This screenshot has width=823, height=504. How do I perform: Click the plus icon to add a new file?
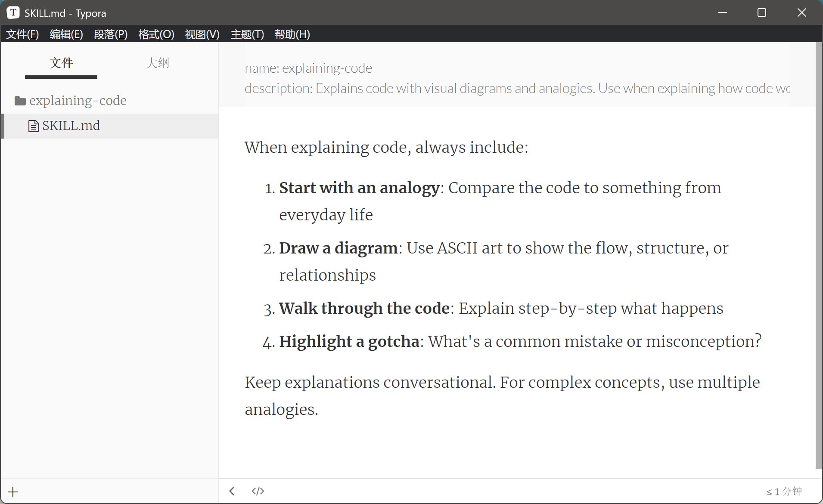(x=13, y=492)
